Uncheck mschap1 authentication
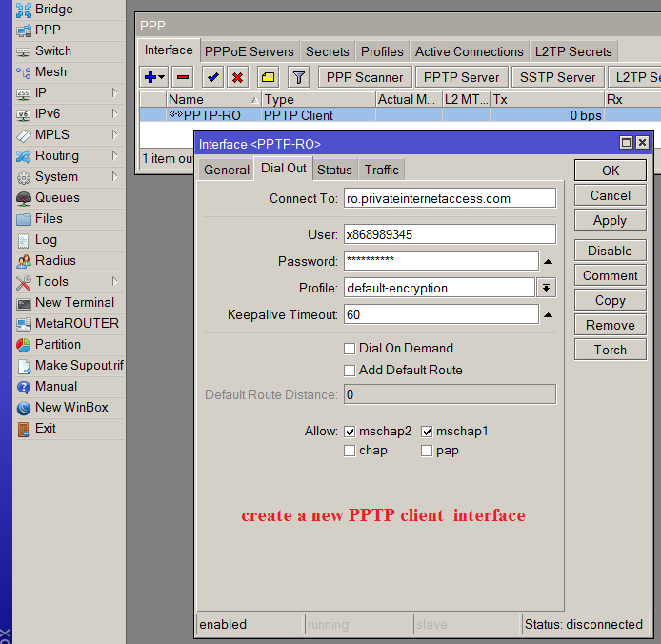The width and height of the screenshot is (661, 644). (x=427, y=432)
